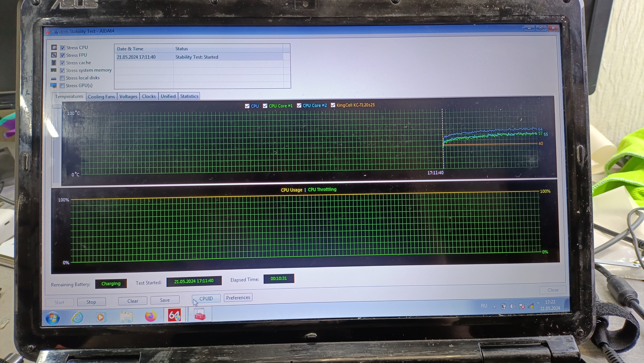Click the CPU Usage graph label
Viewport: 644px width, 363px height.
tap(291, 190)
